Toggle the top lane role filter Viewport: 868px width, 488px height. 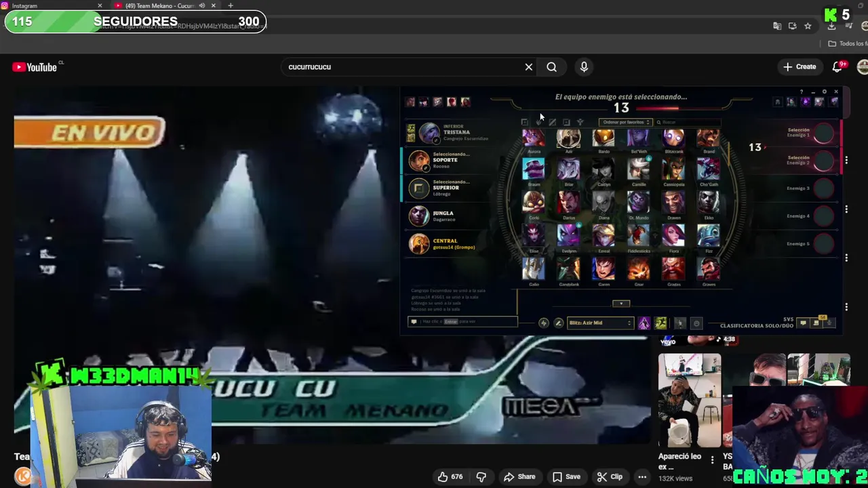point(525,122)
